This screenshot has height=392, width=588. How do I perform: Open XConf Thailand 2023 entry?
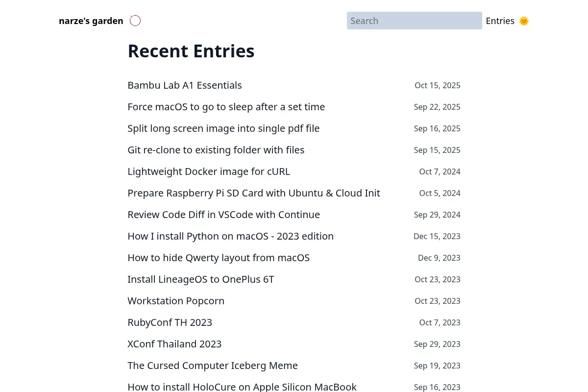pos(174,344)
